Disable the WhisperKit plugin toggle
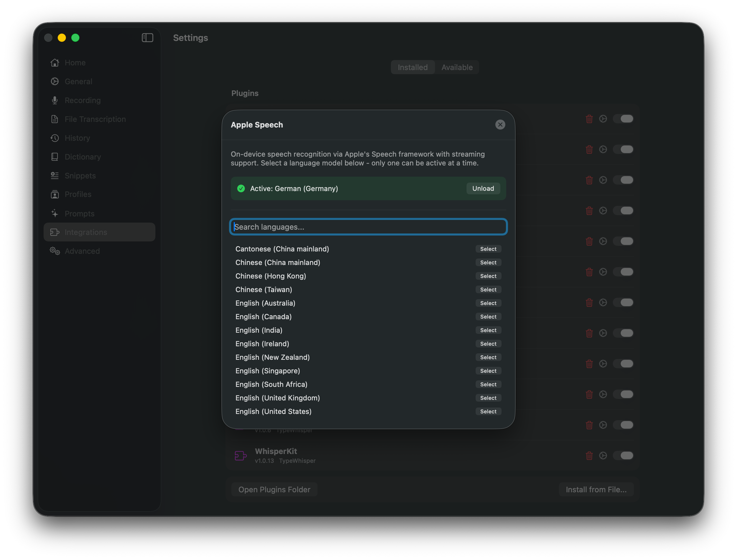 coord(623,456)
